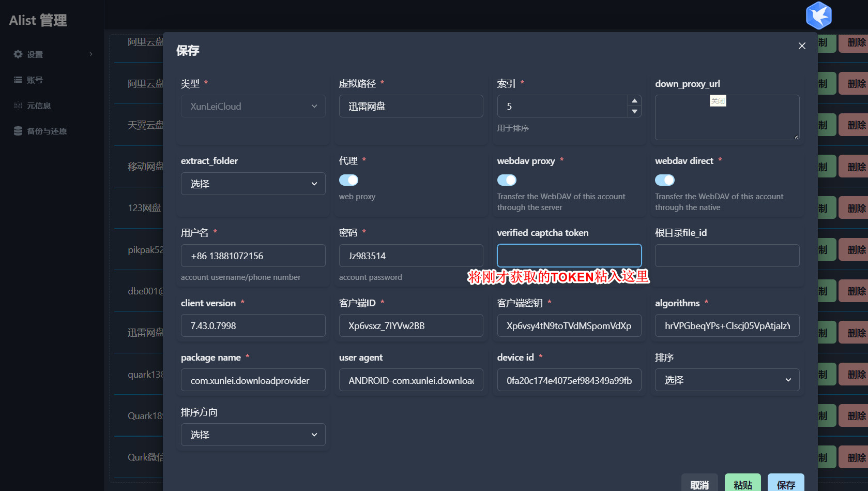The image size is (868, 491).
Task: Delete the 天翼云盘 account row
Action: click(x=854, y=125)
